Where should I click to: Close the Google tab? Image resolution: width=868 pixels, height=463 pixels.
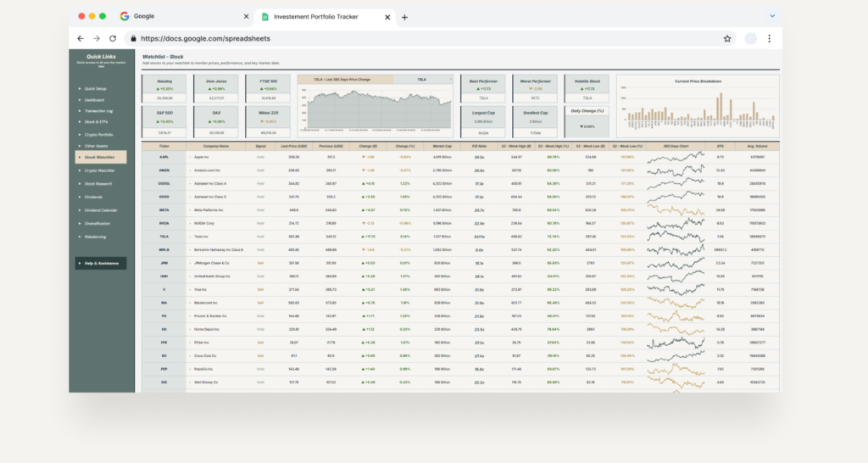point(247,17)
